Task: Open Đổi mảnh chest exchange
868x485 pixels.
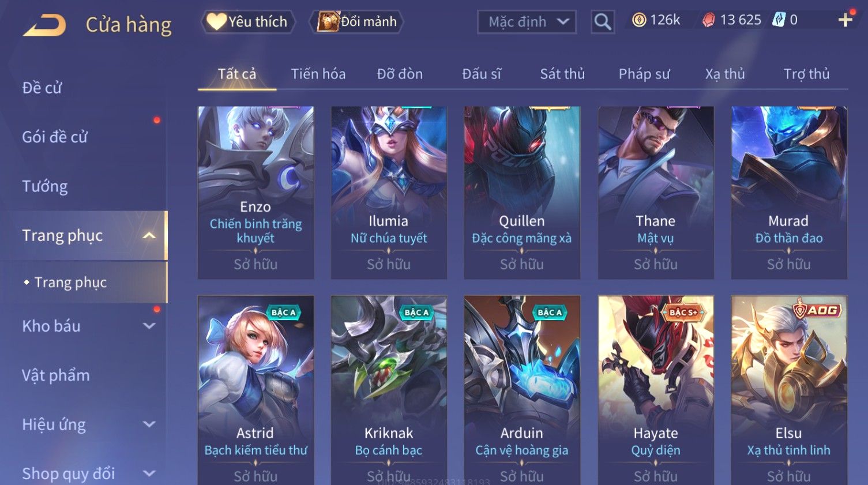Action: click(357, 22)
